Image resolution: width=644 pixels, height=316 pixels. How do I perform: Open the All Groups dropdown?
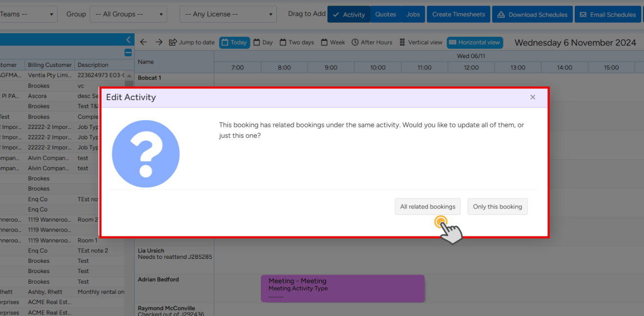click(x=129, y=14)
